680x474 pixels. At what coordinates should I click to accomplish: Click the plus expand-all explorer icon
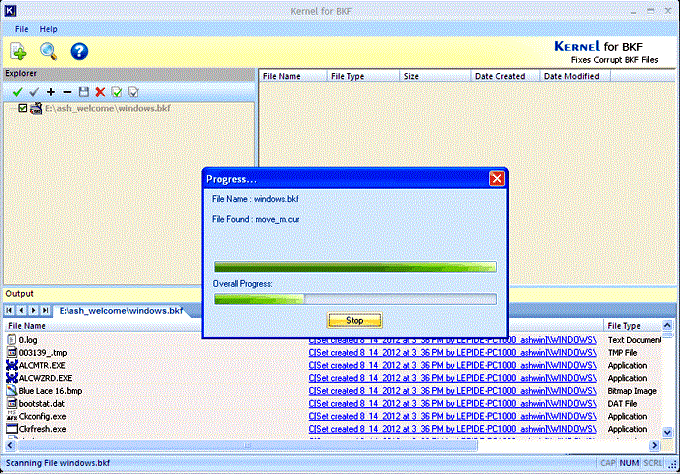[x=51, y=92]
